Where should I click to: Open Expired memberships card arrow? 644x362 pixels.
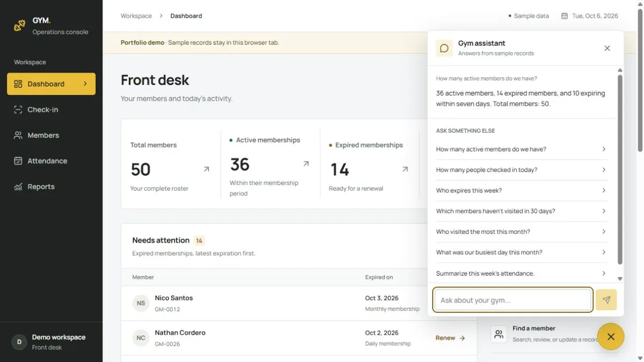click(405, 169)
